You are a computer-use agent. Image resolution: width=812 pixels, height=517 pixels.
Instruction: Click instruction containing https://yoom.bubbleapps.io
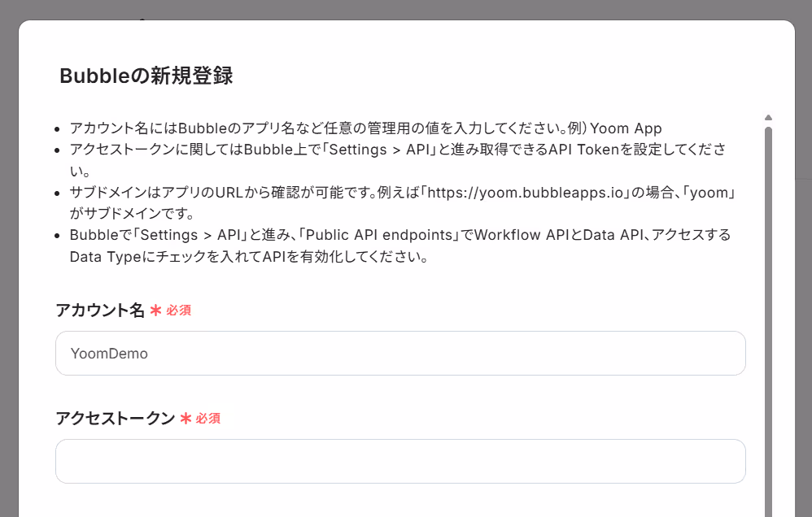tap(403, 203)
